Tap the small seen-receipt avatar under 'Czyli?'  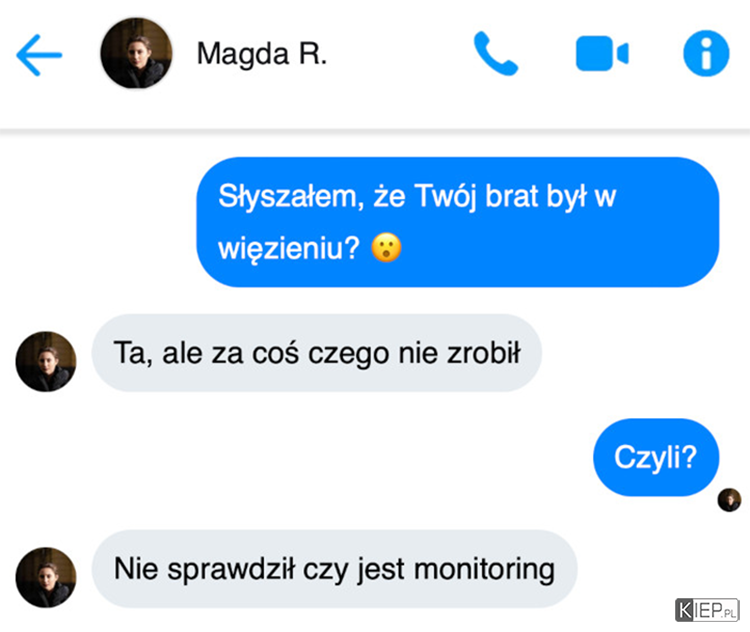coord(729,500)
